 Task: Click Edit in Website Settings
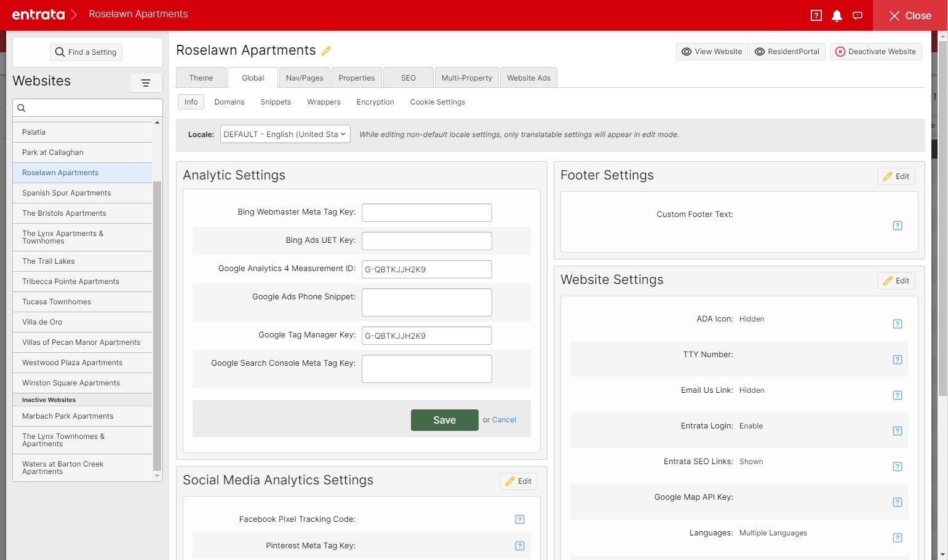896,281
